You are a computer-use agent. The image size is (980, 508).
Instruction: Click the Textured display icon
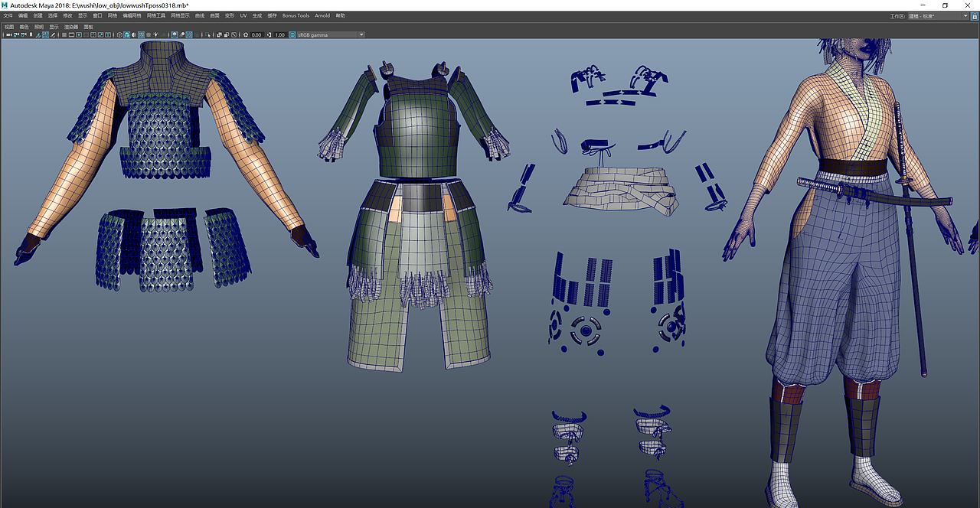coord(149,34)
